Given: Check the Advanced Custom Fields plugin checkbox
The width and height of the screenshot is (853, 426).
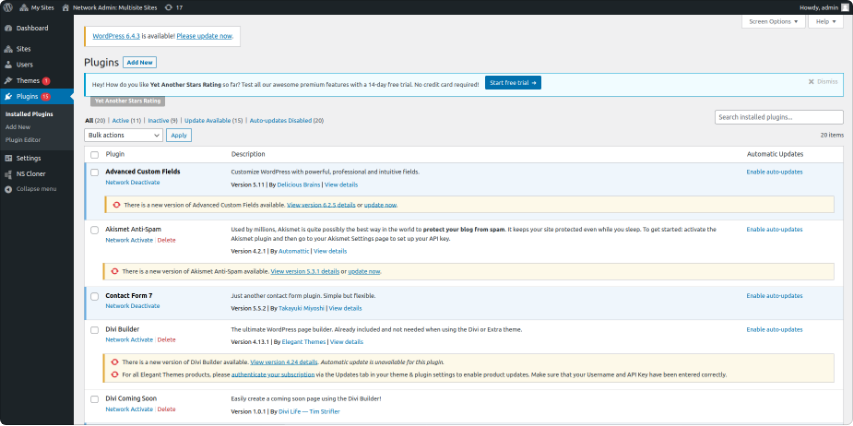Looking at the screenshot, I should (95, 172).
